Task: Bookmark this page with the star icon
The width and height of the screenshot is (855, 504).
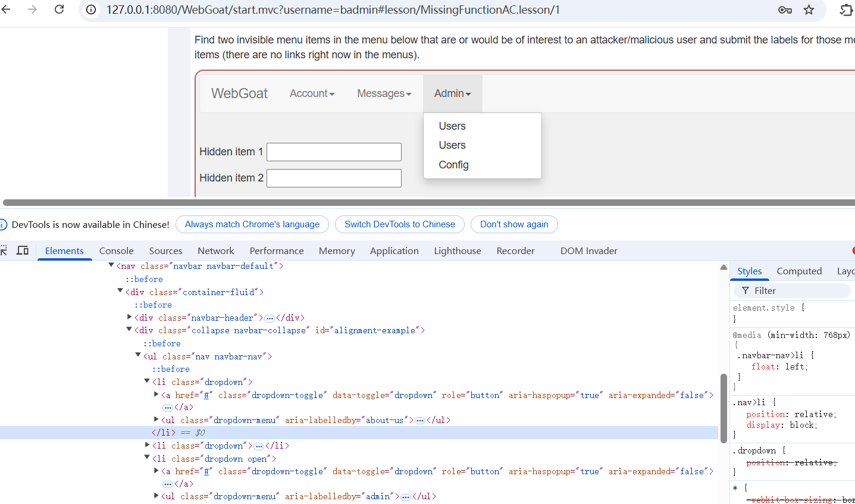Action: pos(809,10)
